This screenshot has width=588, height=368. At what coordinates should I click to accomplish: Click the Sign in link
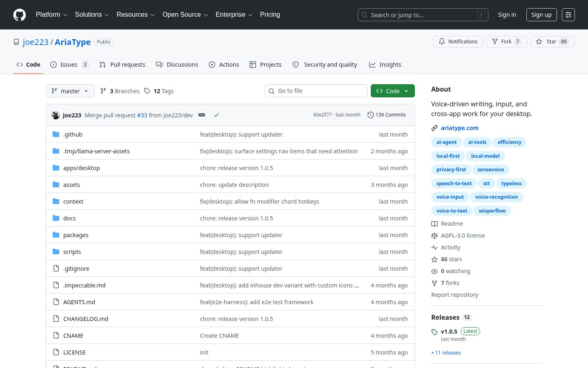(507, 15)
